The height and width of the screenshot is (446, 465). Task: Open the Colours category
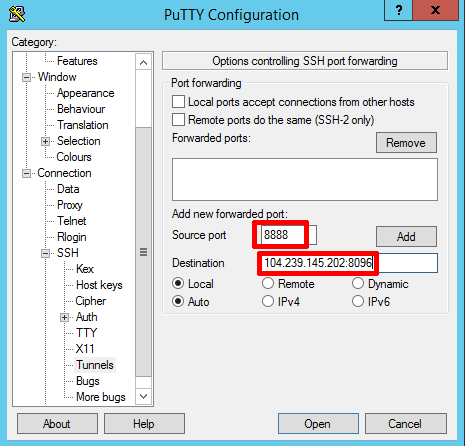tap(74, 157)
